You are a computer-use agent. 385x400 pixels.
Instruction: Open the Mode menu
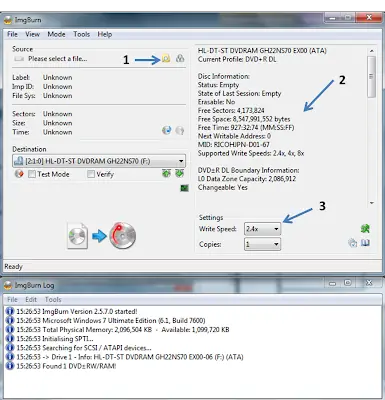pos(56,34)
